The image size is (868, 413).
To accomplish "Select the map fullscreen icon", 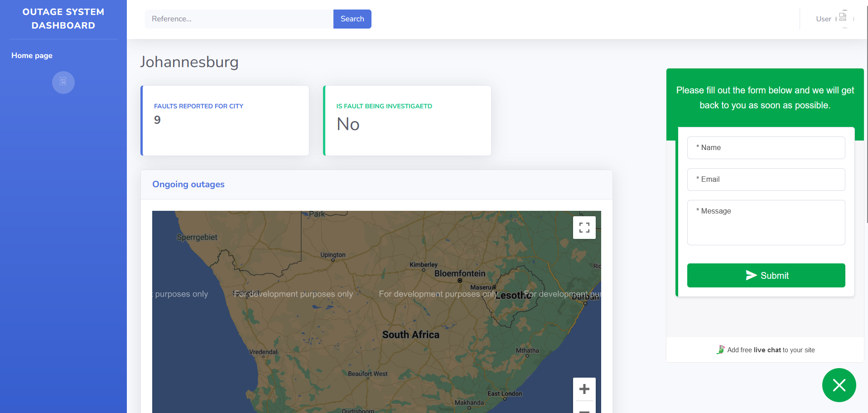I will point(584,227).
